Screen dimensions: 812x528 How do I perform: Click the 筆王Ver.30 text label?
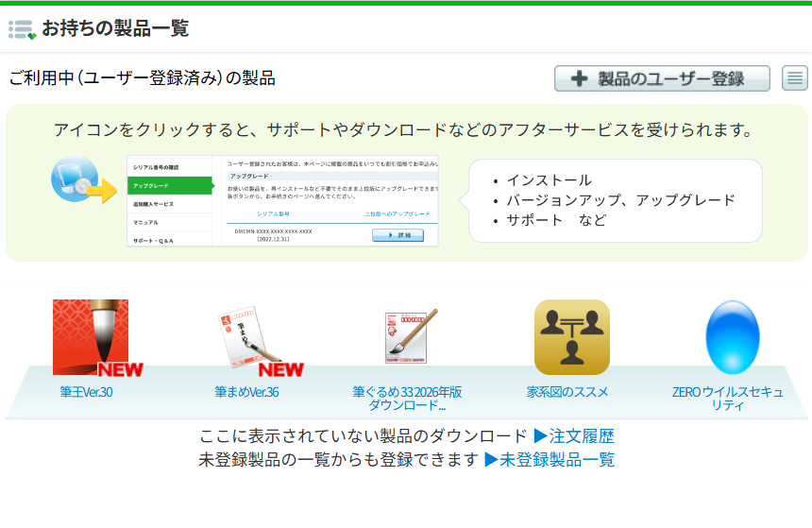click(86, 392)
